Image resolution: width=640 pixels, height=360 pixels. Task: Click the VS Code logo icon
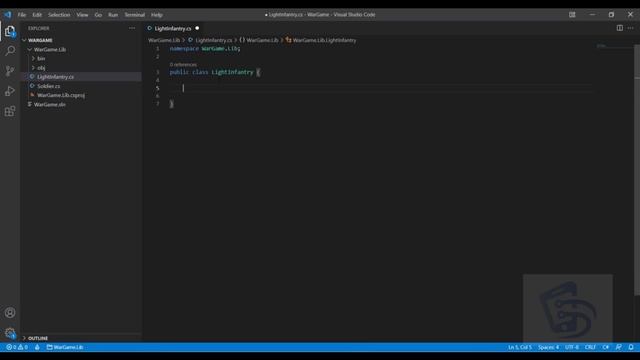pos(8,15)
